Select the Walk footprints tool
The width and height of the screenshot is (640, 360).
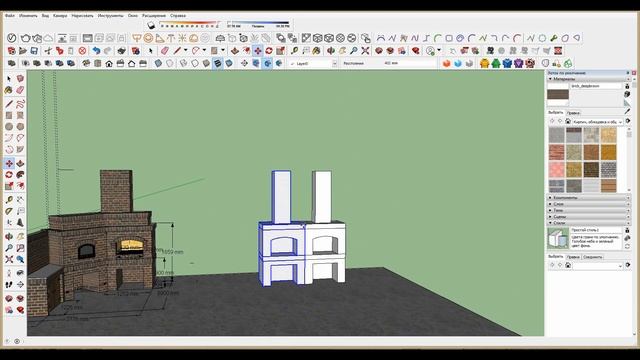(x=9, y=284)
